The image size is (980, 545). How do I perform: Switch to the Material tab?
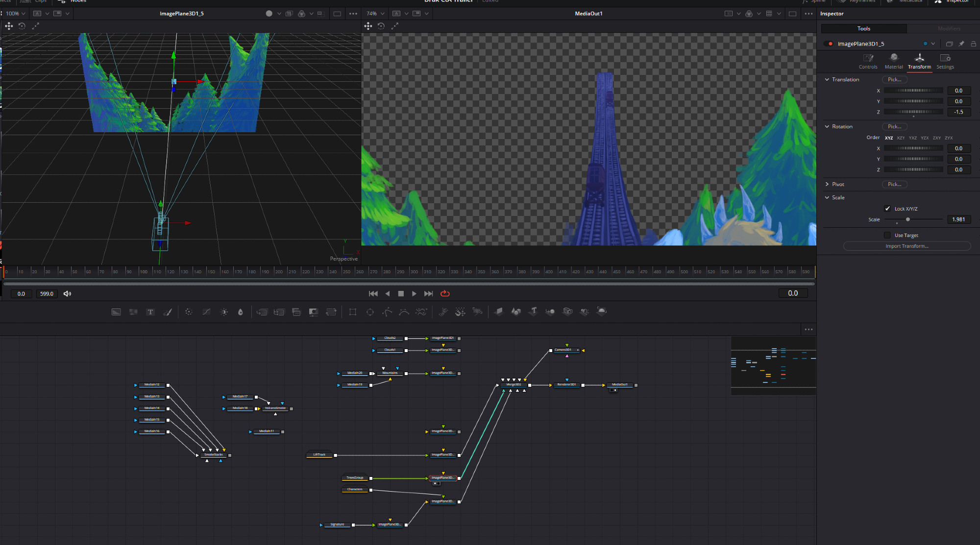[894, 61]
